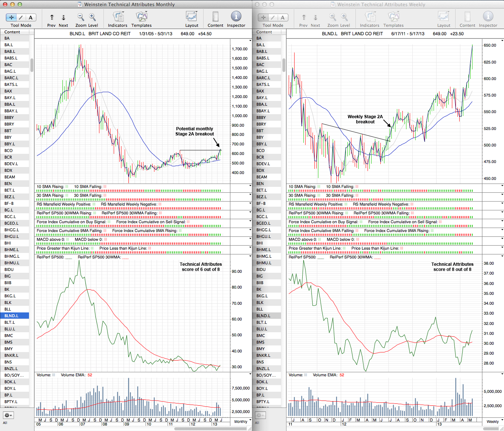Select text annotation tool mode in Monthly window
This screenshot has height=431, width=504.
31,17
